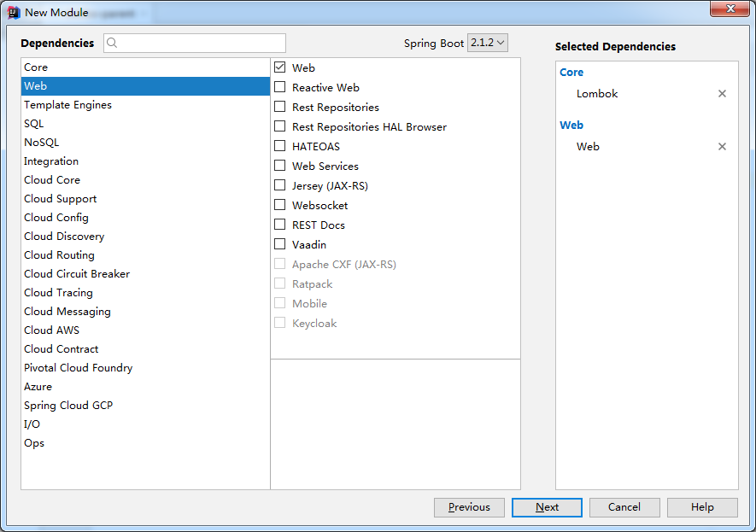Select Cloud Tracing category
This screenshot has height=532, width=756.
(145, 293)
